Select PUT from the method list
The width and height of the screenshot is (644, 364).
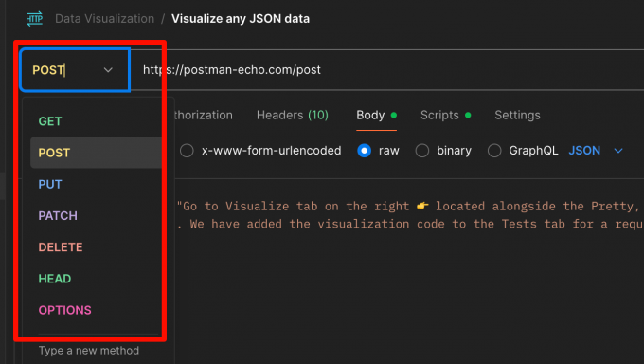(50, 184)
